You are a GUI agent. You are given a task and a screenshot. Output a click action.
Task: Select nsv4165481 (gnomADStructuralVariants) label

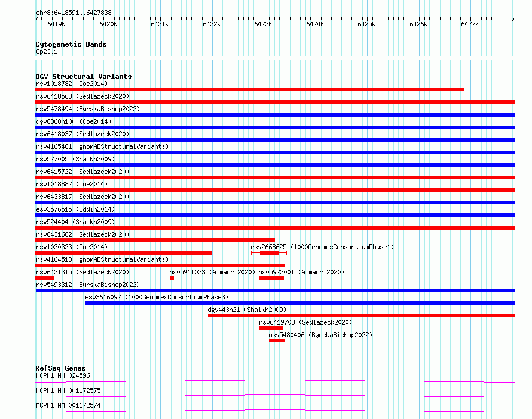tap(102, 146)
